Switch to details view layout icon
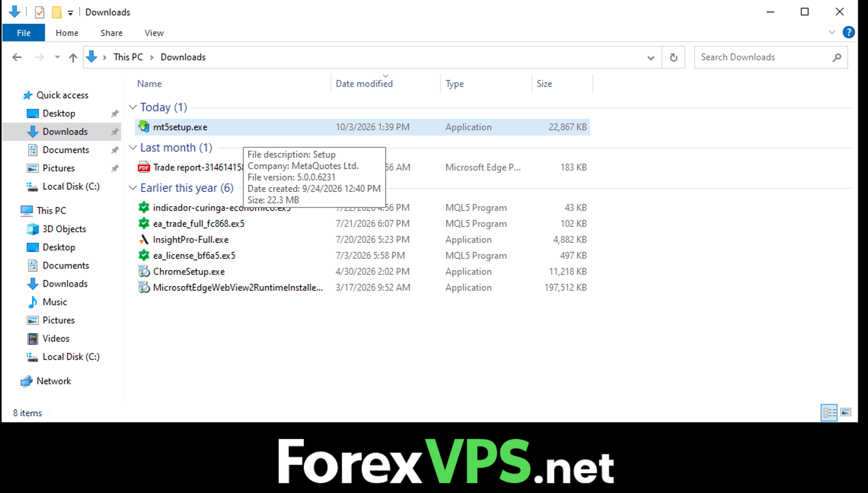The width and height of the screenshot is (868, 493). pyautogui.click(x=829, y=412)
